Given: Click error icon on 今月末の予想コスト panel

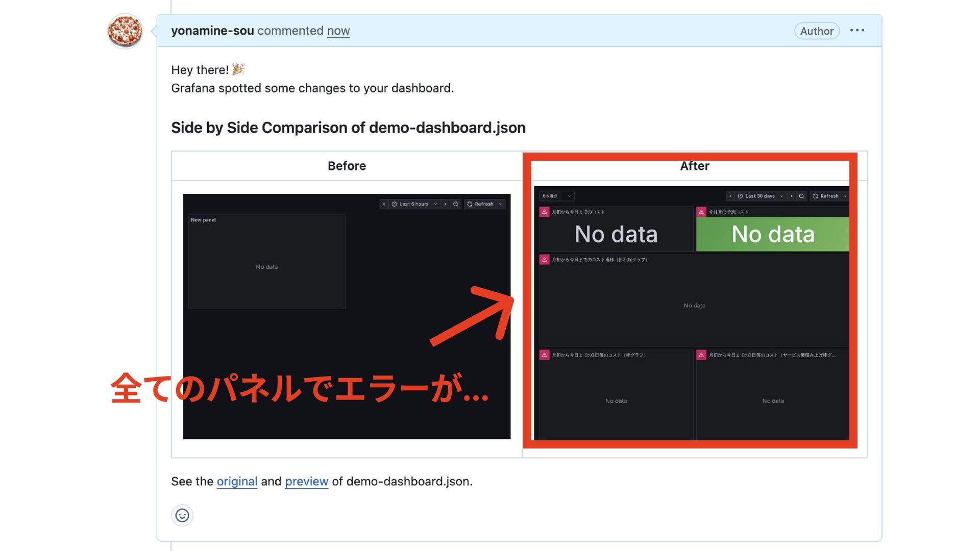Looking at the screenshot, I should pos(701,212).
